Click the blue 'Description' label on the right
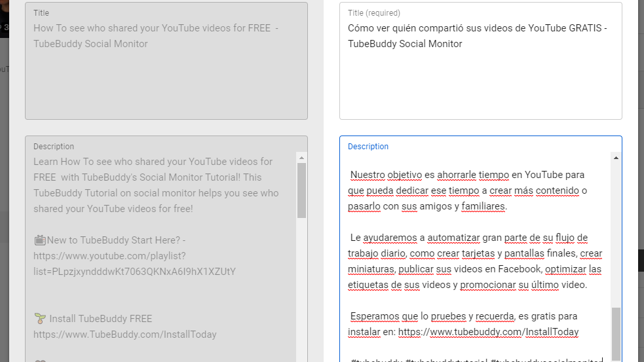The image size is (644, 362). (x=368, y=147)
